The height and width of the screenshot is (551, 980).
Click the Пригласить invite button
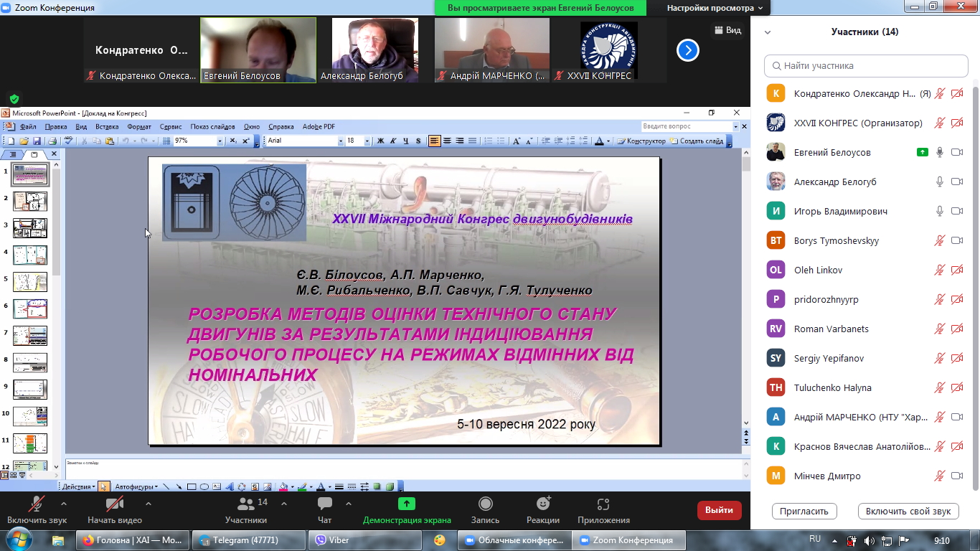[804, 512]
